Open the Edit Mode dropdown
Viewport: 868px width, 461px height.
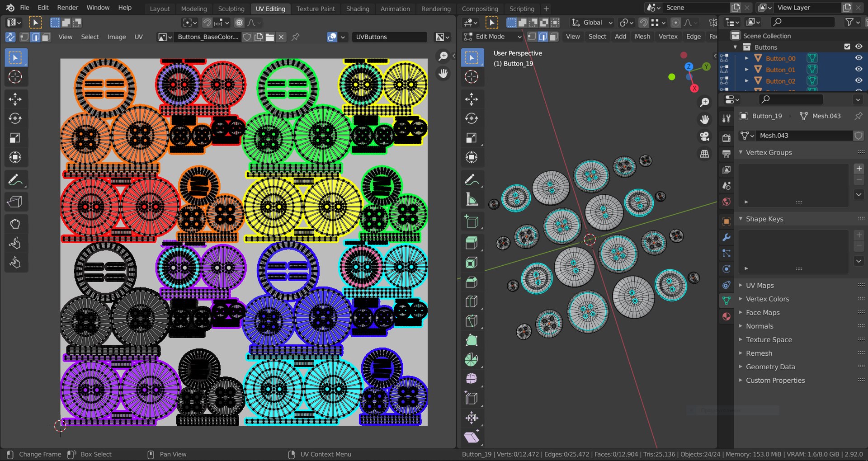click(492, 37)
